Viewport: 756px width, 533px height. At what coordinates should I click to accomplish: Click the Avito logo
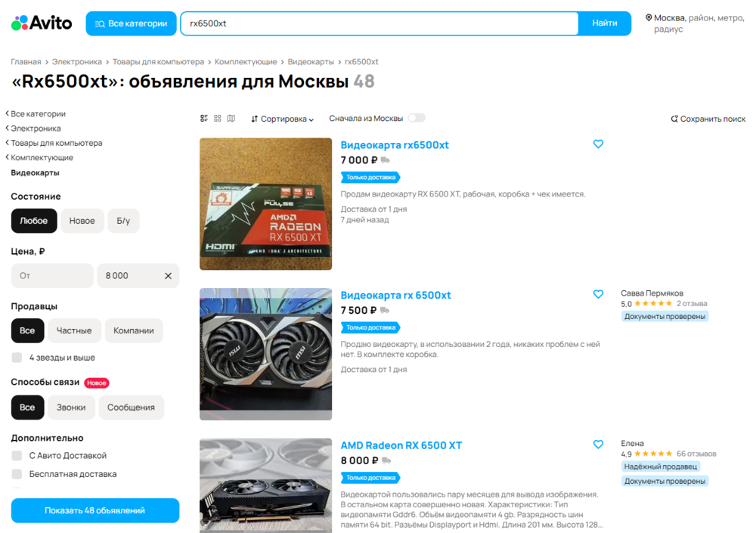pyautogui.click(x=42, y=23)
